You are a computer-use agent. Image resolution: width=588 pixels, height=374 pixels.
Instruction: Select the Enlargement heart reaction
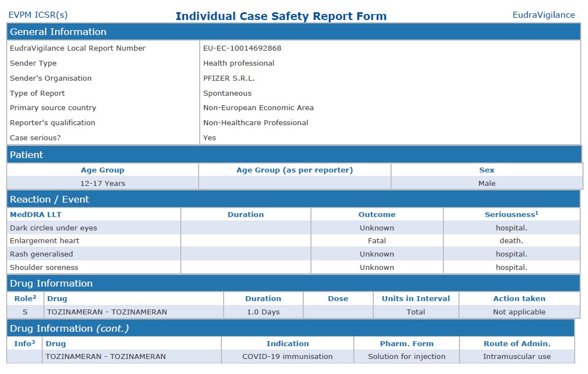coord(45,241)
